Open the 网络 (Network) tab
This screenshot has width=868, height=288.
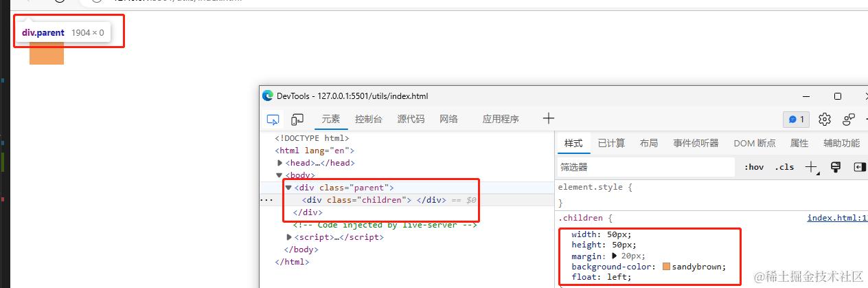tap(448, 119)
